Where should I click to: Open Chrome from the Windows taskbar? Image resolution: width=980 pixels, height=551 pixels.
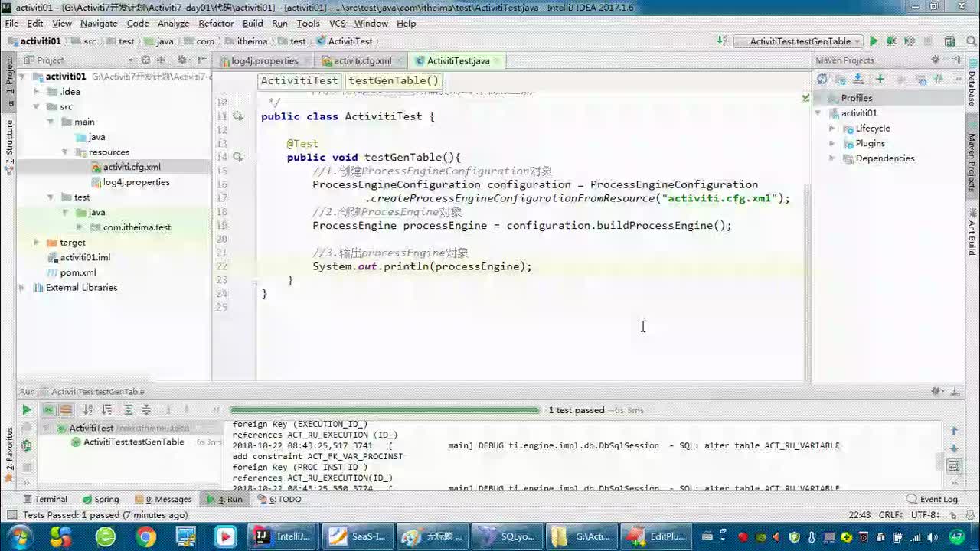(x=145, y=536)
